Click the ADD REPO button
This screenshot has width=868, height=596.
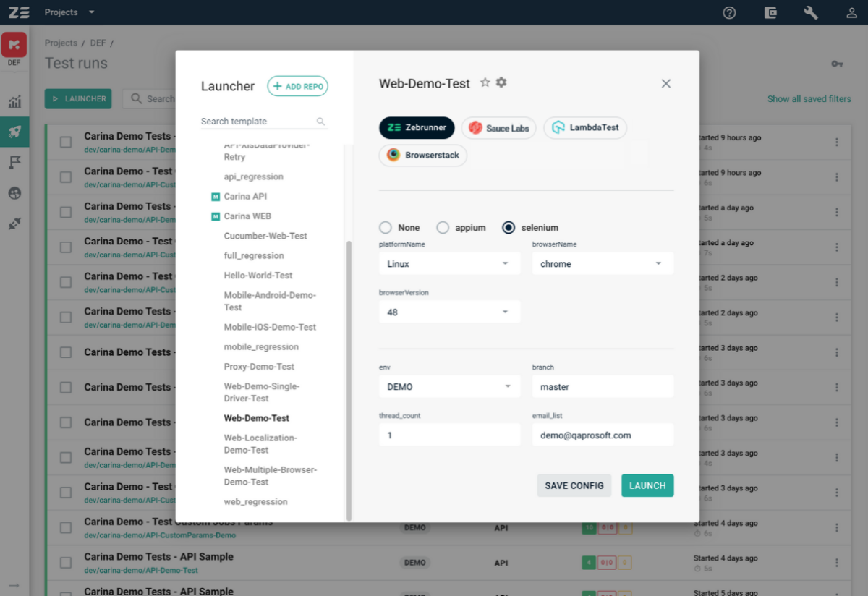[297, 86]
